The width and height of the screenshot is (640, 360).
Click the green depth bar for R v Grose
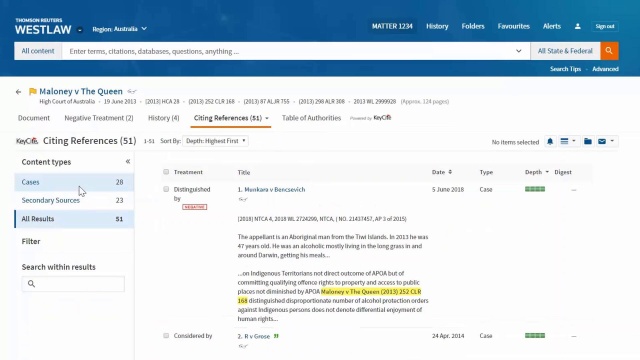pos(535,336)
